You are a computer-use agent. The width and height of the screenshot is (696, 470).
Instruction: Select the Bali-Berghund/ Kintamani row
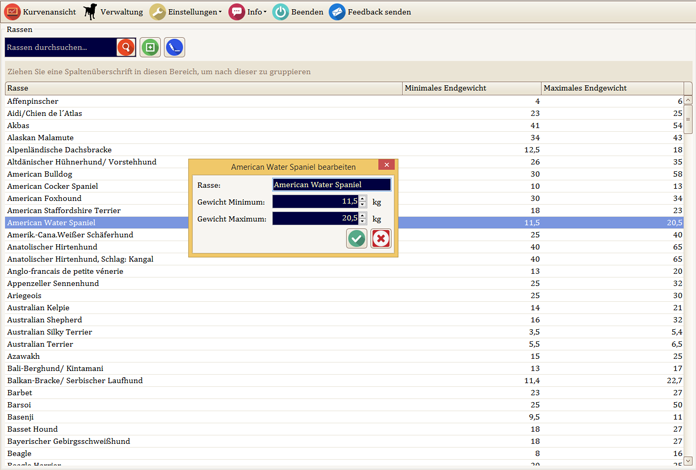(x=344, y=368)
